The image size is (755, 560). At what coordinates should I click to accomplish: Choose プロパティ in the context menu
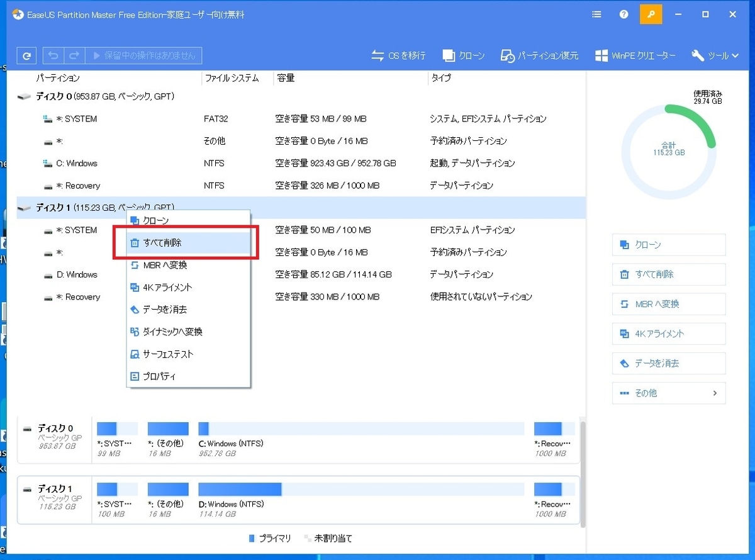pyautogui.click(x=188, y=376)
